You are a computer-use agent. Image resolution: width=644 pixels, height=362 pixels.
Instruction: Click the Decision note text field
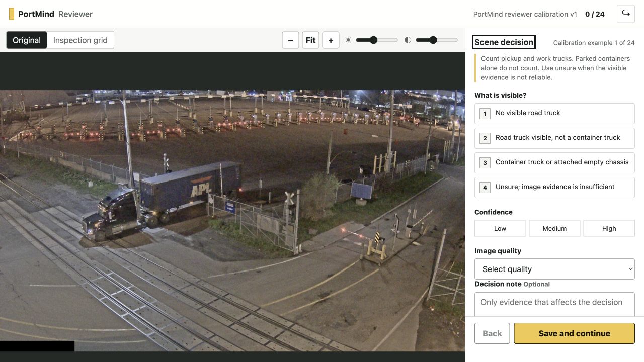pyautogui.click(x=554, y=305)
